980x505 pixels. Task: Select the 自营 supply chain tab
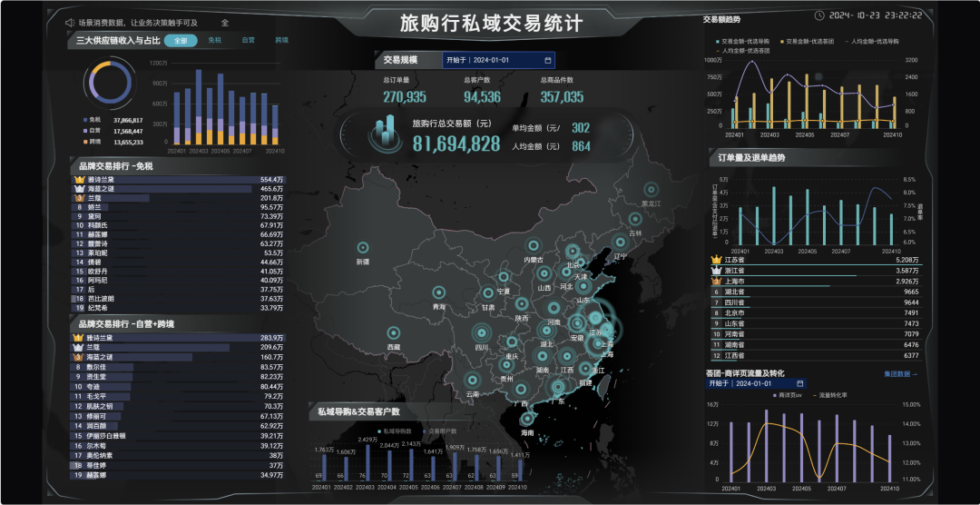pyautogui.click(x=248, y=40)
